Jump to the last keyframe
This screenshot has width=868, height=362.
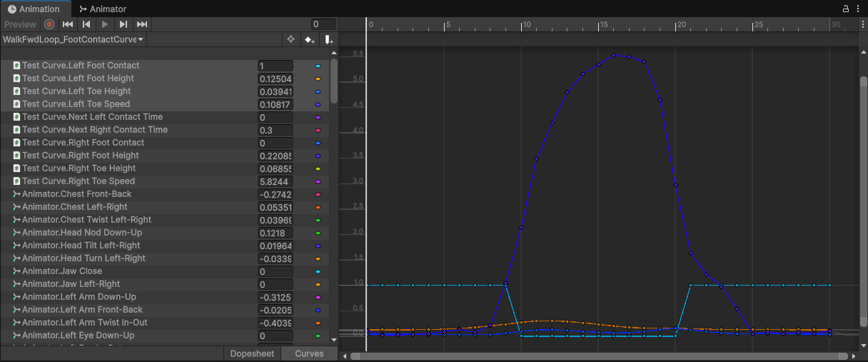142,24
